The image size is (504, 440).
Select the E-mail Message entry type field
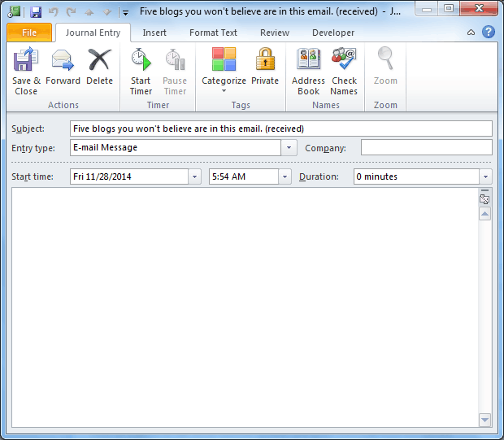tap(176, 148)
